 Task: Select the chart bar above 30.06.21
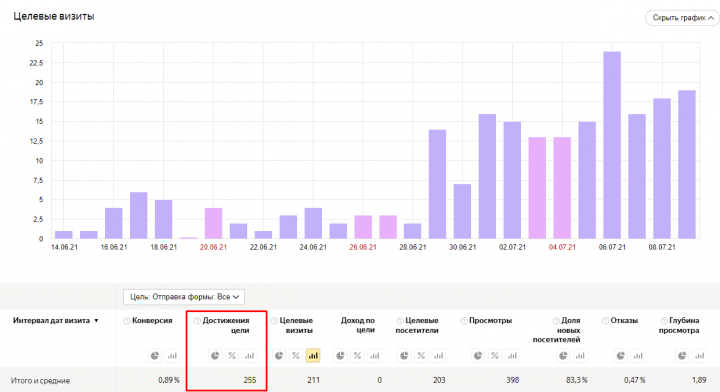462,212
